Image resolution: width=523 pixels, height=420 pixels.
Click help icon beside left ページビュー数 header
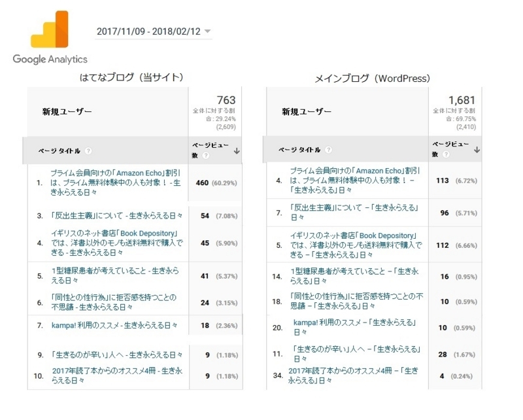point(206,156)
